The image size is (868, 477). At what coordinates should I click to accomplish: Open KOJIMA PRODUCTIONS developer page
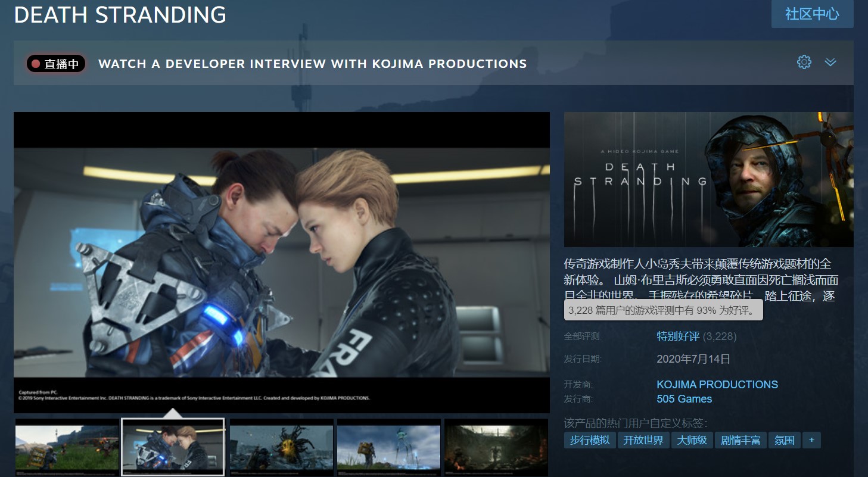coord(717,385)
